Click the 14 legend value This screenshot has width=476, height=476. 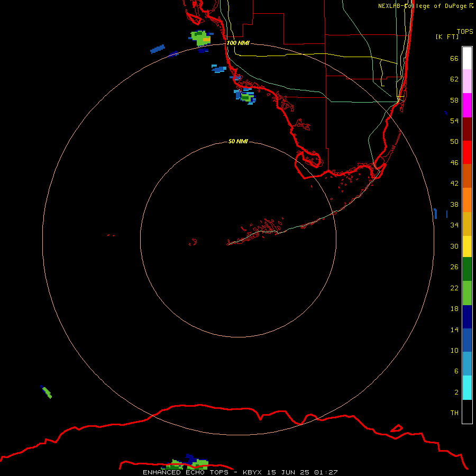click(x=454, y=329)
